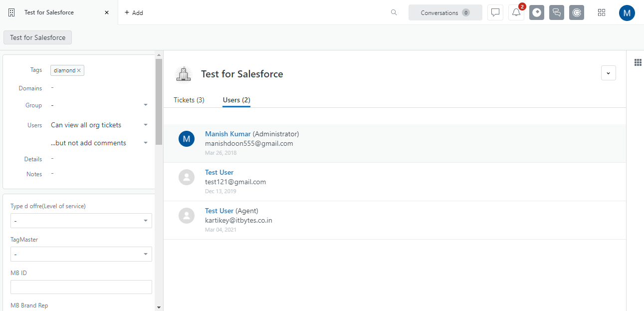
Task: Click the Conversations button
Action: pos(445,12)
